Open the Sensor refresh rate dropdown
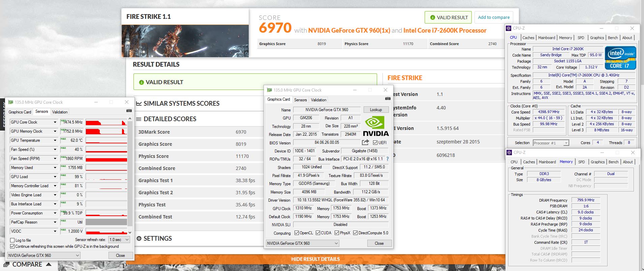Image resolution: width=644 pixels, height=271 pixels. (x=119, y=240)
